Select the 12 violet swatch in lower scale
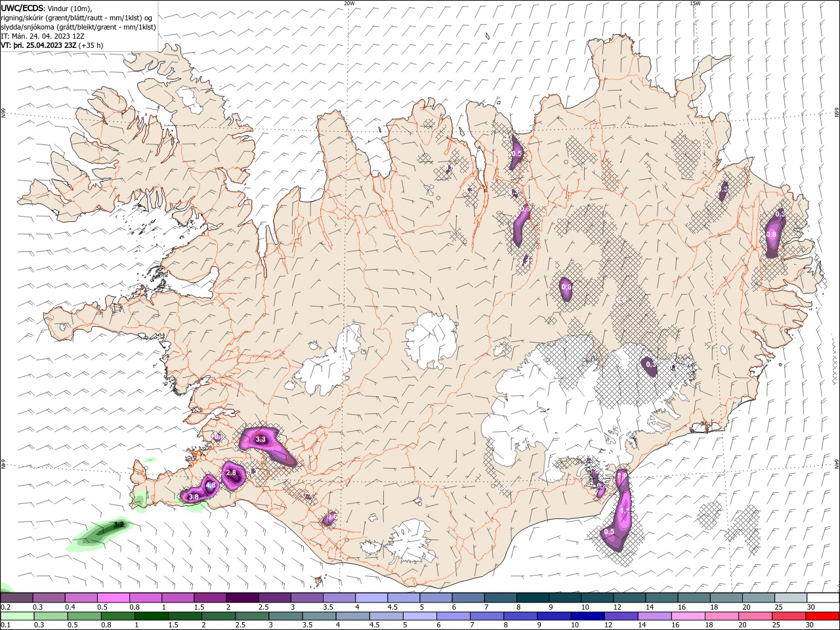840x630 pixels. [x=621, y=616]
